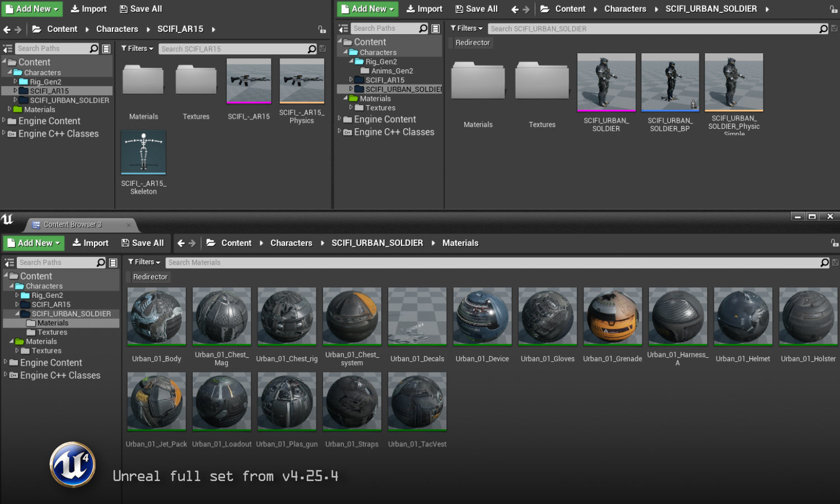Viewport: 840px width, 504px height.
Task: Click save-search floppy icon after Search SCIFI_URBAN_SOLDIER field
Action: [x=834, y=29]
